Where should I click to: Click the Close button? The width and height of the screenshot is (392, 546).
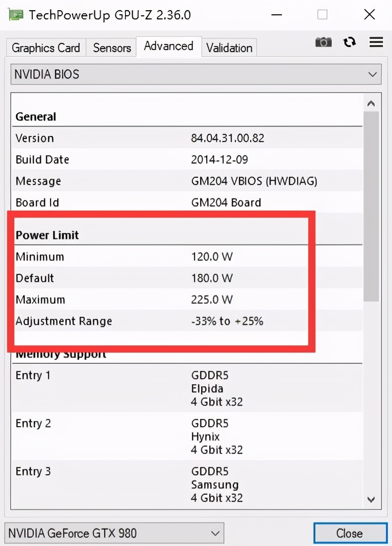[350, 533]
